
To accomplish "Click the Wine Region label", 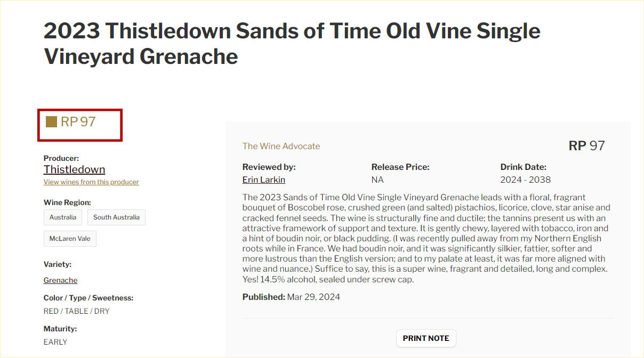I will click(x=67, y=202).
